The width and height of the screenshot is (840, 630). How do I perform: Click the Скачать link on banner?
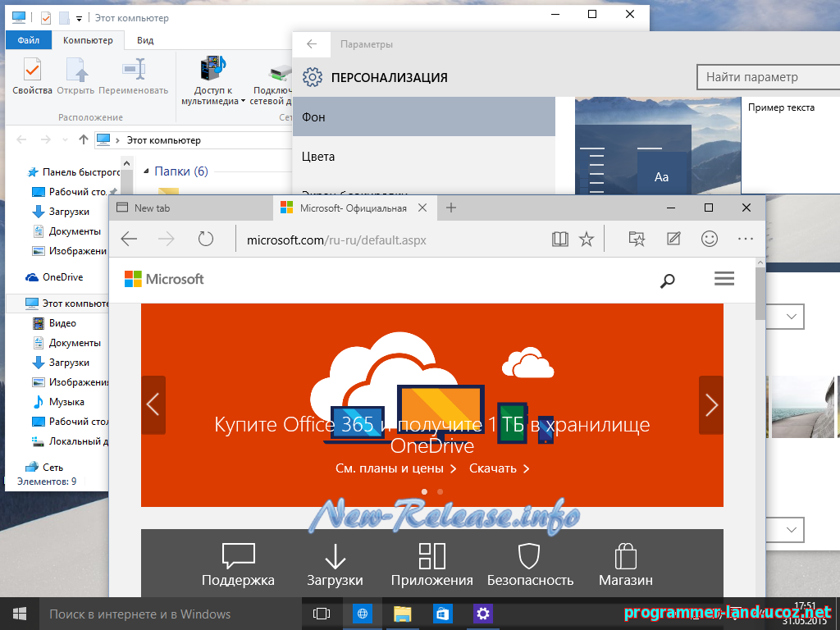pyautogui.click(x=500, y=468)
